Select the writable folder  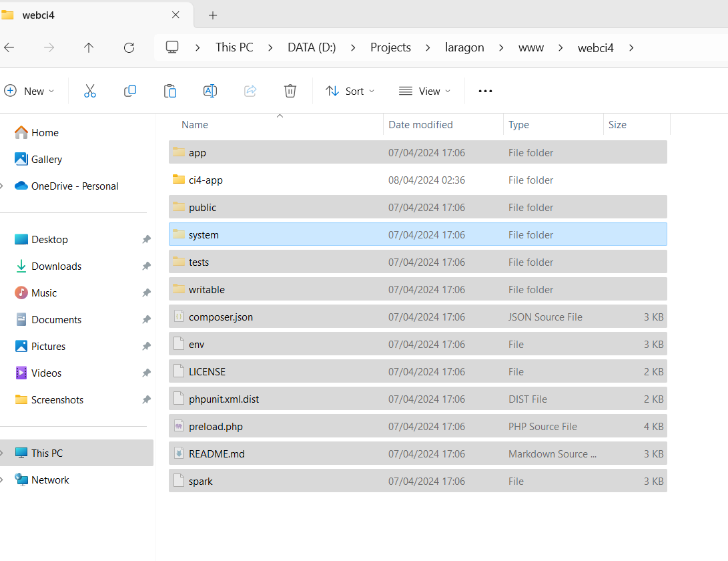[x=418, y=290]
